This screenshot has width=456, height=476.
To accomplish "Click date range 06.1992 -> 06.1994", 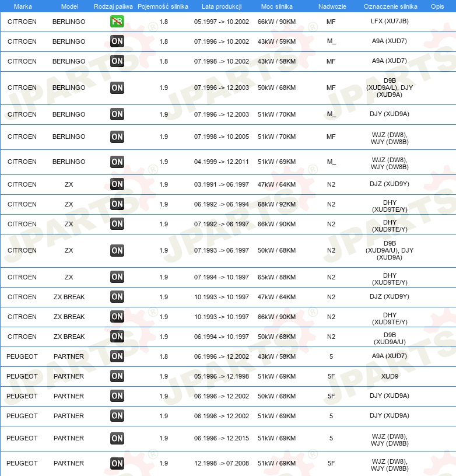I will 222,204.
